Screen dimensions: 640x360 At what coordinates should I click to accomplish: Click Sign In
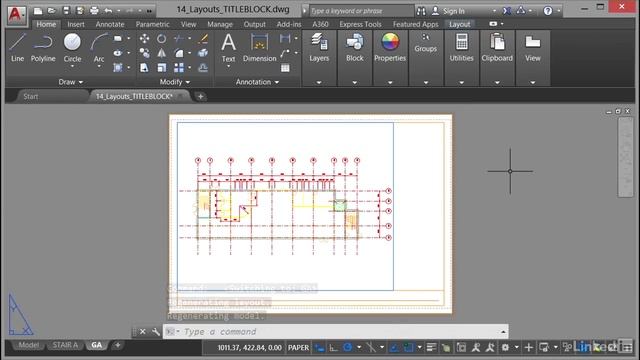click(x=453, y=11)
